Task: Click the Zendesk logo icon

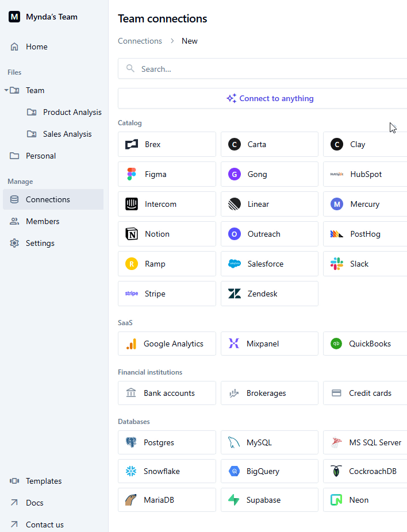Action: tap(234, 294)
